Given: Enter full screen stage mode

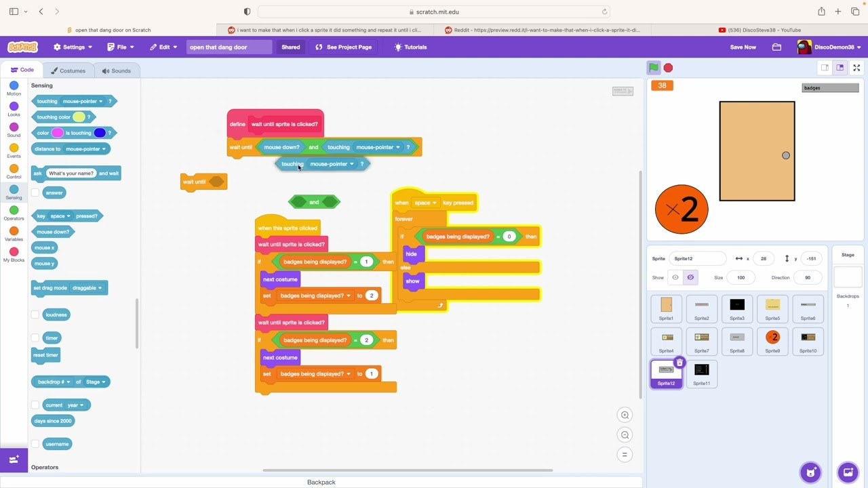Looking at the screenshot, I should tap(856, 68).
